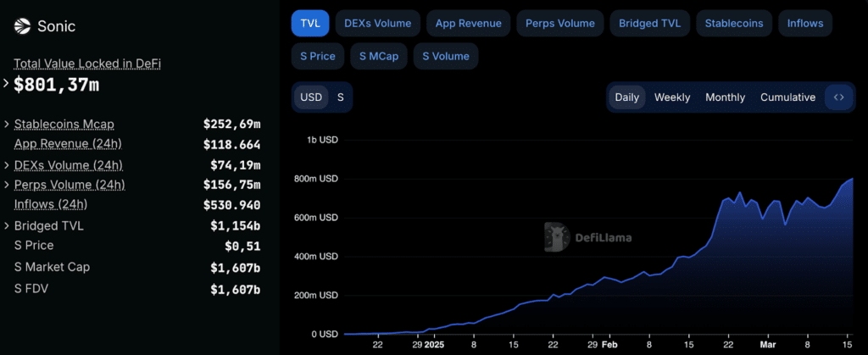Enable the Perps Volume chart toggle

[x=560, y=23]
